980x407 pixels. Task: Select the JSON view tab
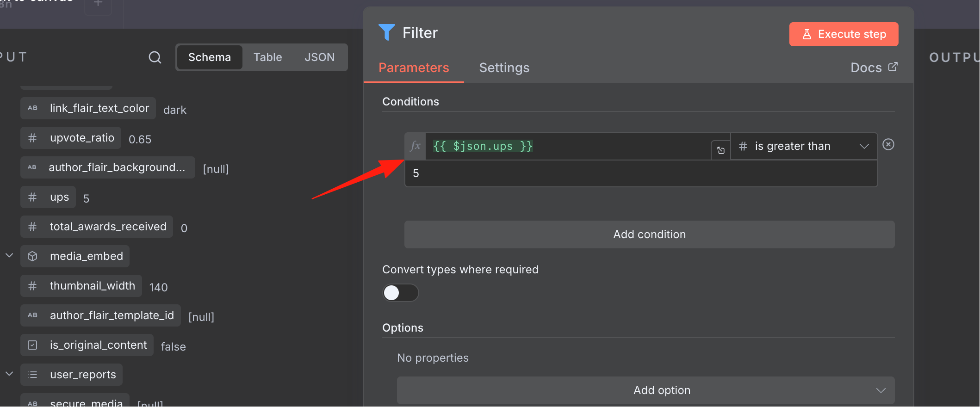pyautogui.click(x=319, y=57)
